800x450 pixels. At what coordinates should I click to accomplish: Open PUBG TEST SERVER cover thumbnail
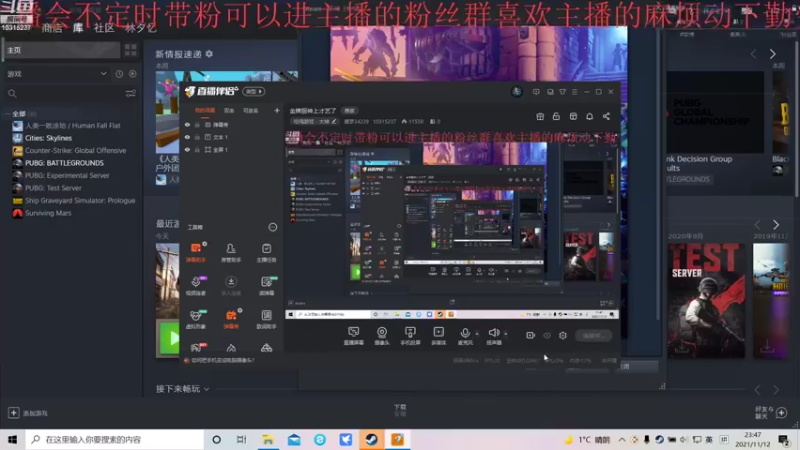(x=706, y=300)
